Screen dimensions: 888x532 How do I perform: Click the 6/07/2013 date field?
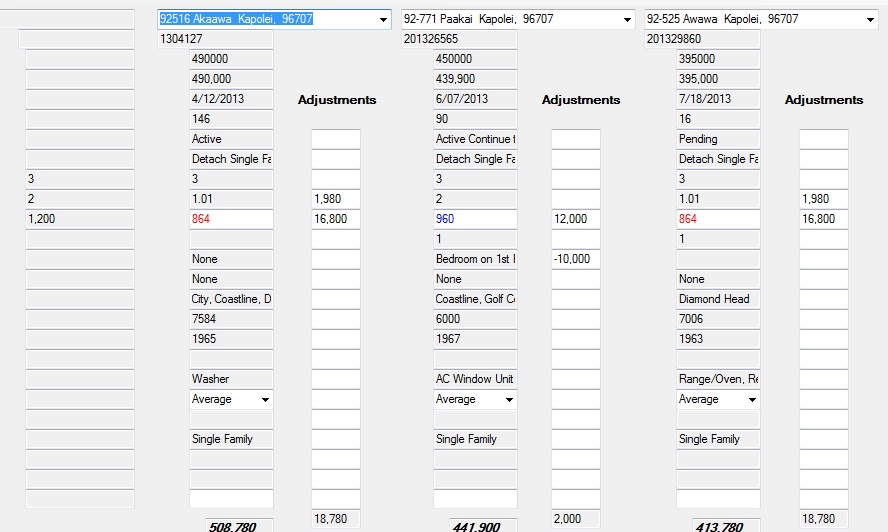(475, 99)
